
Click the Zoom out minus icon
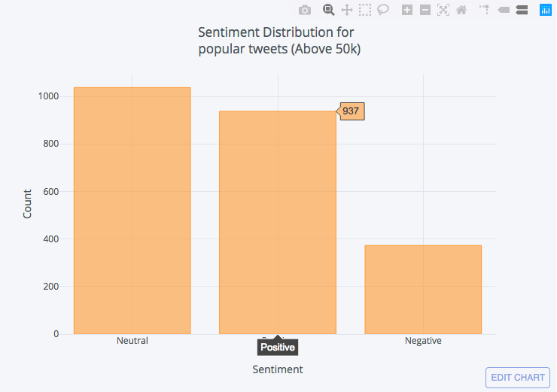click(425, 10)
